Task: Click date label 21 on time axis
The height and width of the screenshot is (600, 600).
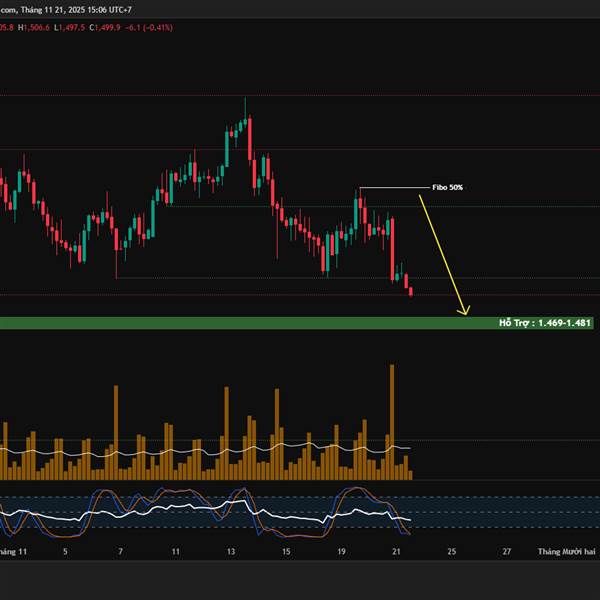Action: click(x=396, y=551)
